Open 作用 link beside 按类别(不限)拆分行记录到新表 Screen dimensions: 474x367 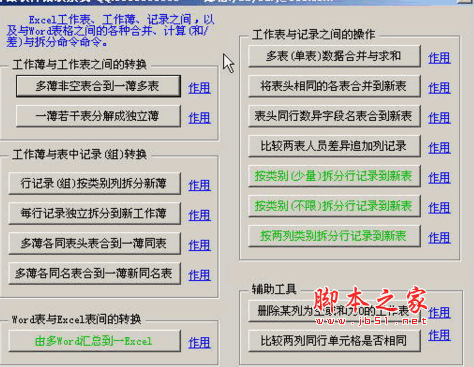tap(439, 208)
